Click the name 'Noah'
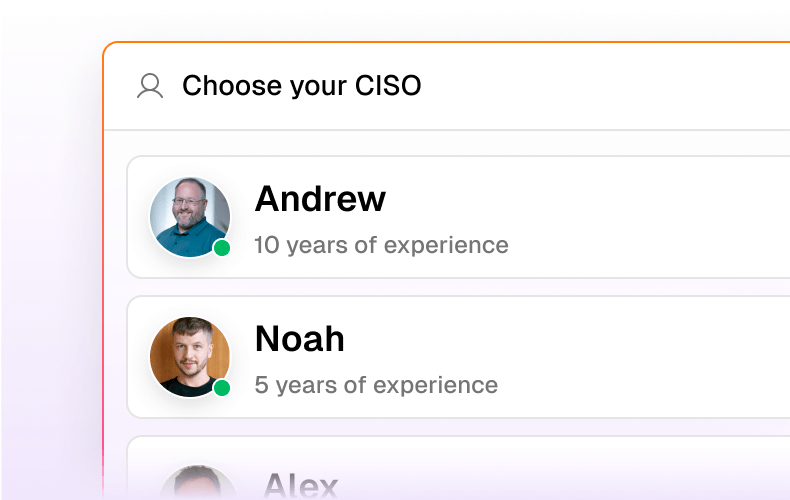Screen dimensions: 790x500 click(x=300, y=339)
